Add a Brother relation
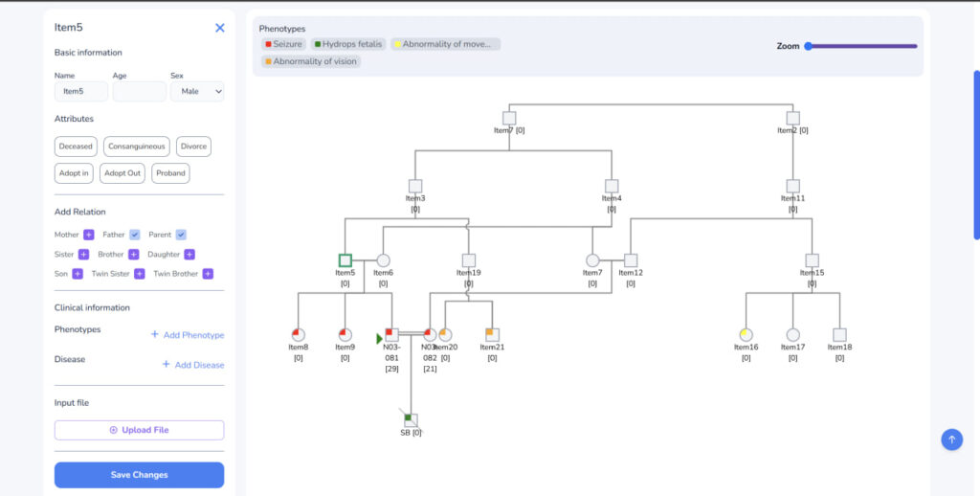Screen dimensions: 980x496 pos(134,255)
